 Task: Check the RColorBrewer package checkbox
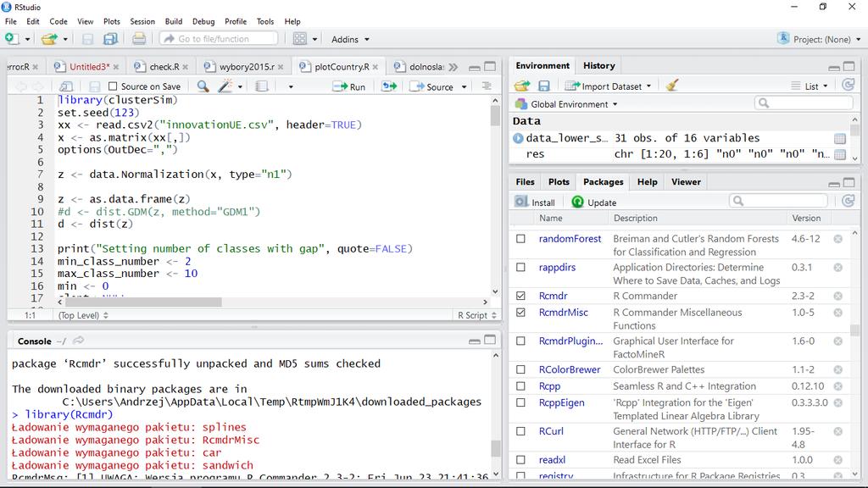[x=520, y=369]
